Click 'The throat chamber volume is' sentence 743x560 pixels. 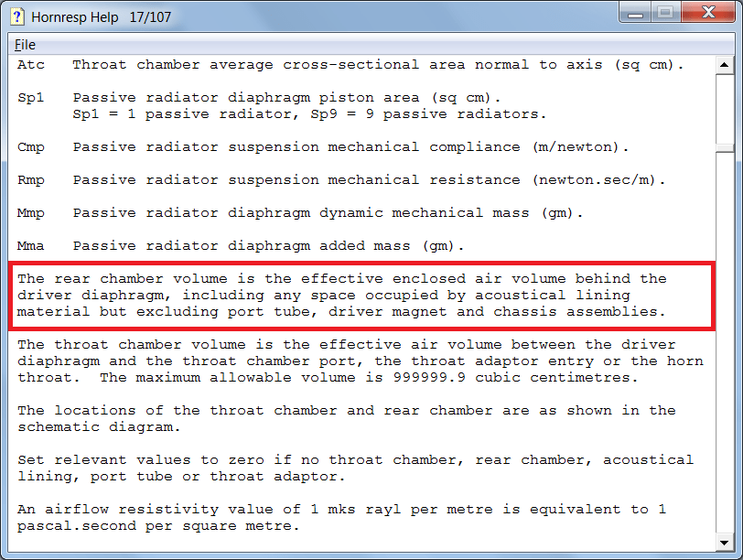[x=347, y=344]
